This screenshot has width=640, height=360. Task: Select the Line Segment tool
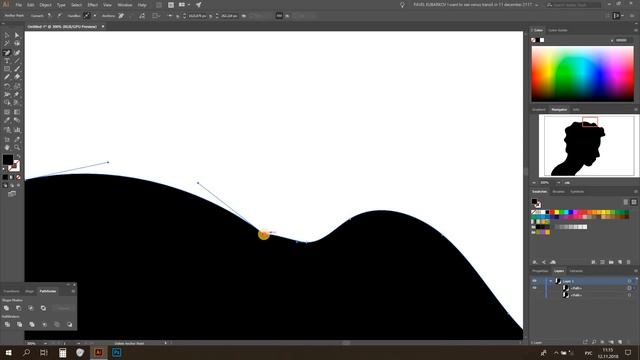pyautogui.click(x=17, y=61)
